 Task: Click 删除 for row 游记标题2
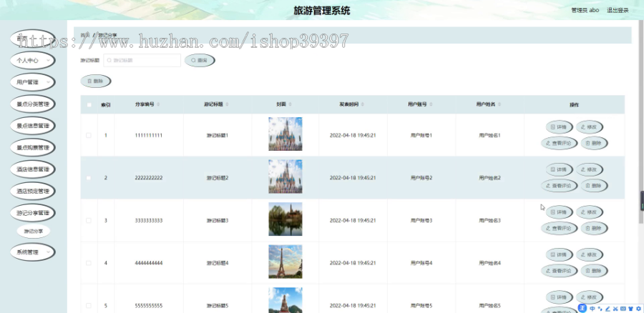[594, 186]
